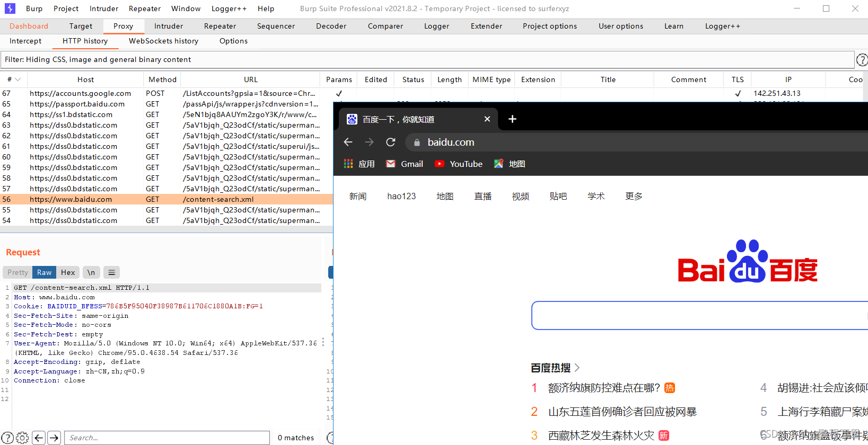Screen dimensions: 868x445
Task: Click browser forward arrow
Action: coord(369,142)
